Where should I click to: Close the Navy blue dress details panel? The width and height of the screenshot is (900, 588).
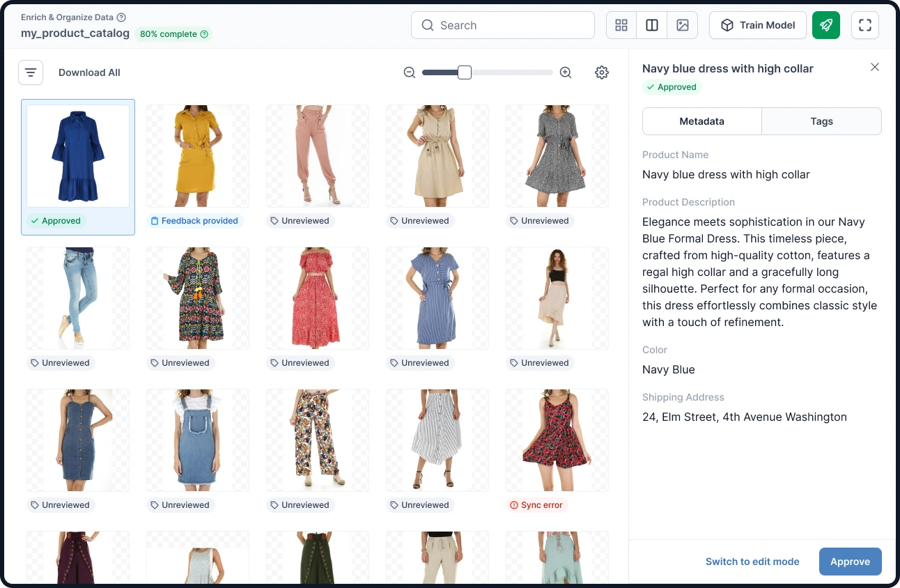pos(875,67)
